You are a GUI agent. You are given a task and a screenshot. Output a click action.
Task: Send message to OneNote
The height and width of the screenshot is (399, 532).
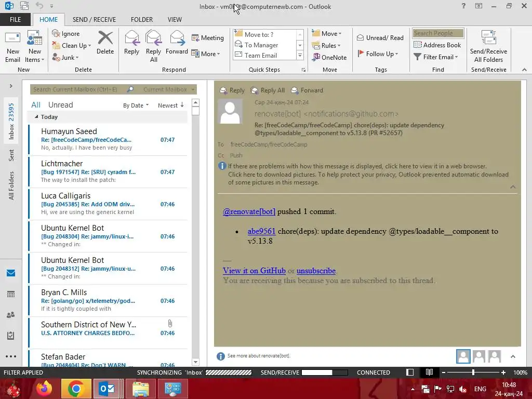click(329, 57)
